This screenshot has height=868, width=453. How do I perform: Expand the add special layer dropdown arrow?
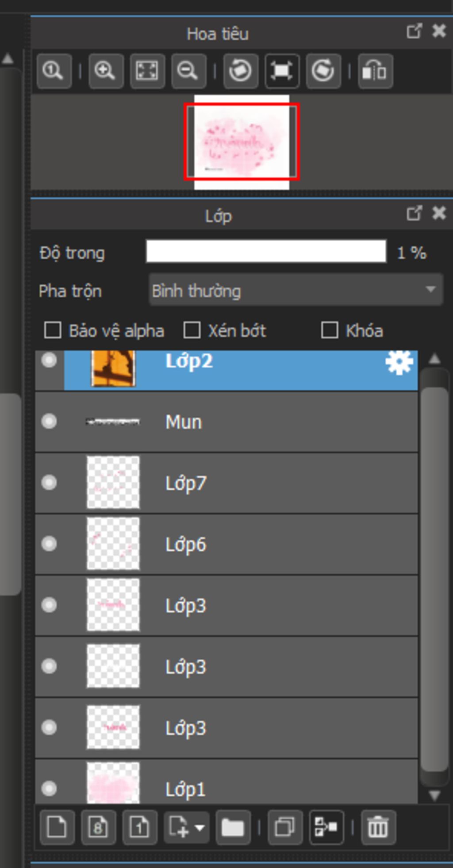[x=200, y=827]
